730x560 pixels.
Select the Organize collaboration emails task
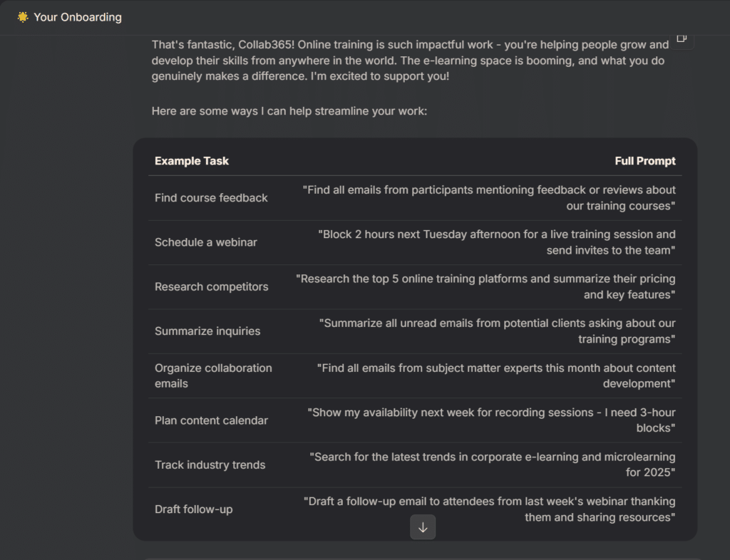pos(213,375)
